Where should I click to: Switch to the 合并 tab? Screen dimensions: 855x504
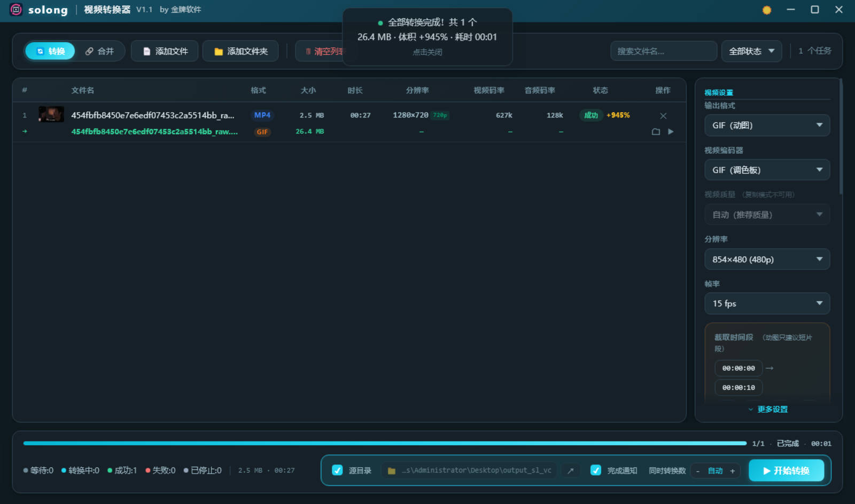100,51
